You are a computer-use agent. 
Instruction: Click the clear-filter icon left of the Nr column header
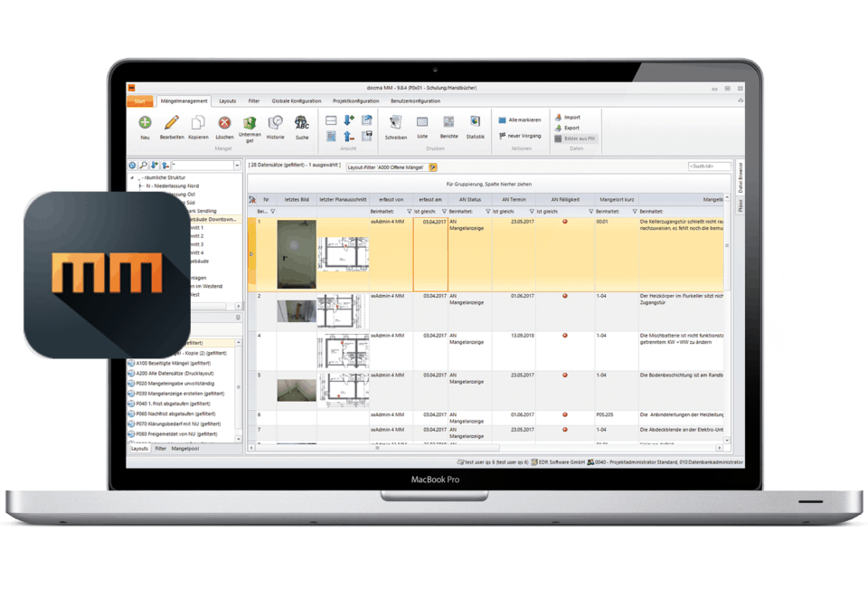tap(252, 199)
